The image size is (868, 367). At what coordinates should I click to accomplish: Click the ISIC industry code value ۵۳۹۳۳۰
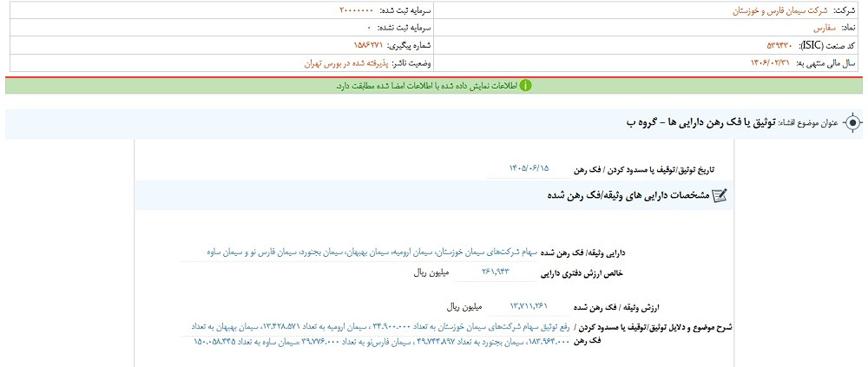(779, 46)
